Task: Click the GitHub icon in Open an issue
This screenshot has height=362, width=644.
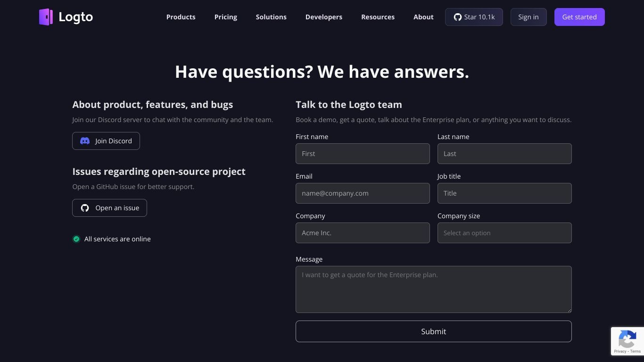Action: [x=85, y=208]
